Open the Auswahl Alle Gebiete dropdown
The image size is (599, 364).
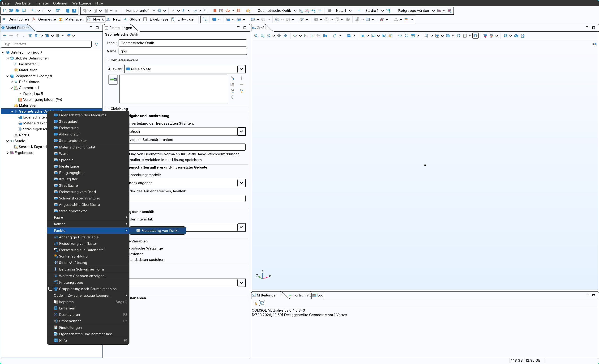[x=241, y=69]
